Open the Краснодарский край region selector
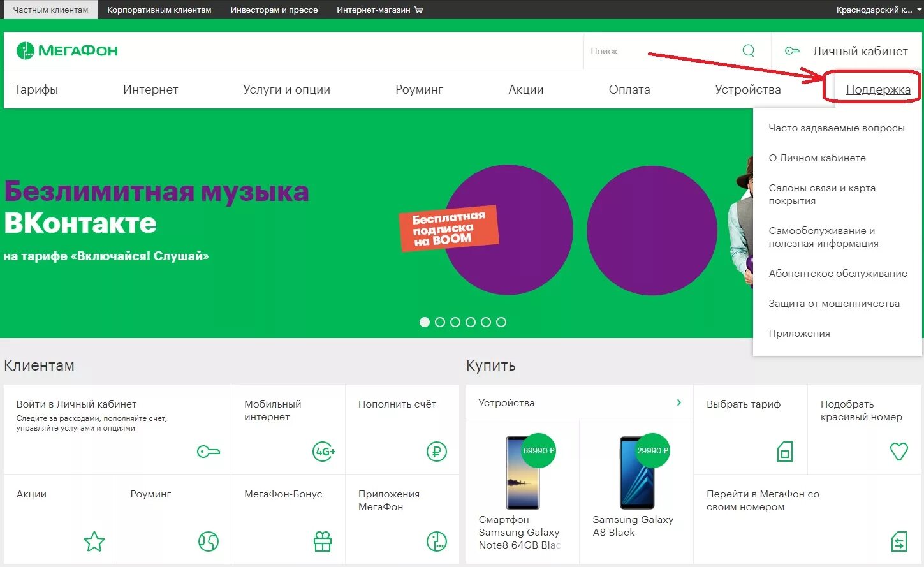 pyautogui.click(x=879, y=10)
